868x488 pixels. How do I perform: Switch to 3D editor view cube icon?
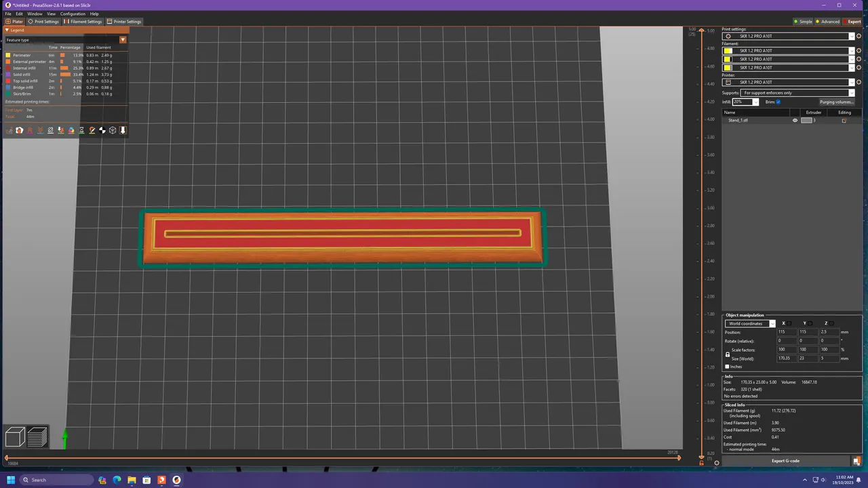coord(15,437)
